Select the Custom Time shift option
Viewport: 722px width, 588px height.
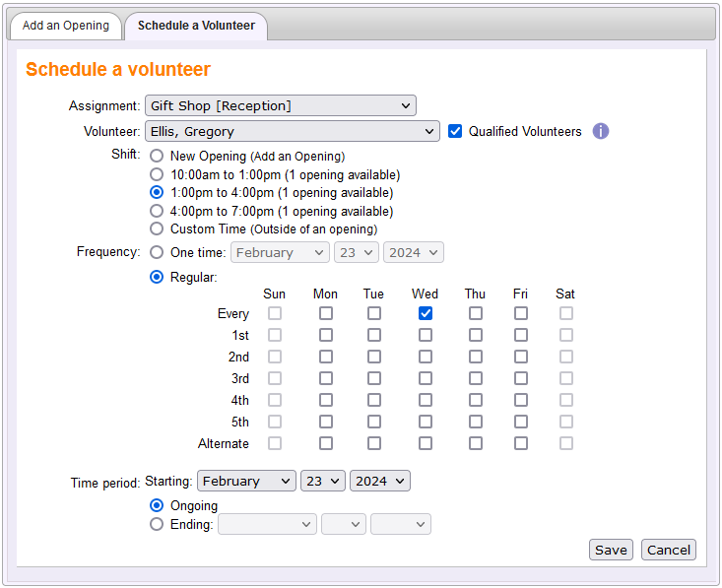click(x=157, y=229)
